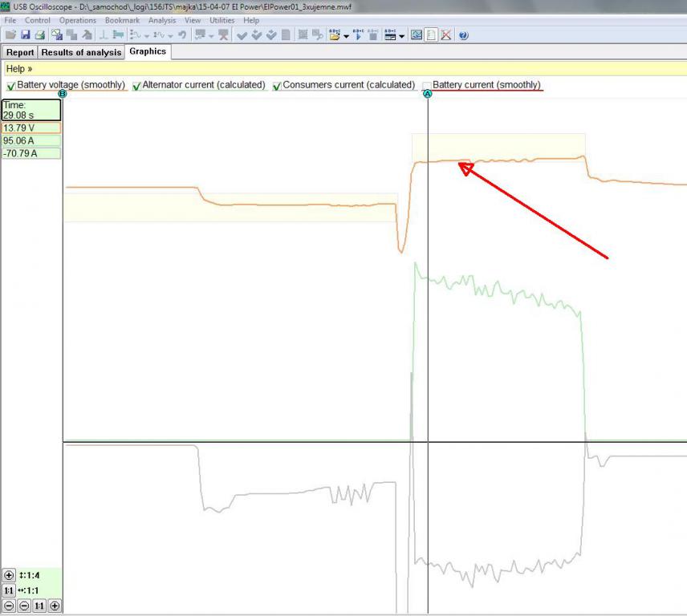Click the script folder icon in toolbar

(335, 35)
